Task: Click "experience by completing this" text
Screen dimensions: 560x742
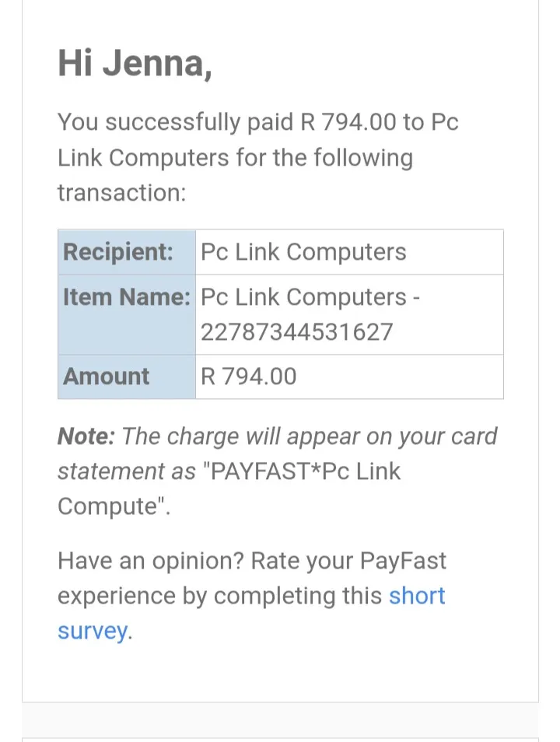Action: coord(219,596)
